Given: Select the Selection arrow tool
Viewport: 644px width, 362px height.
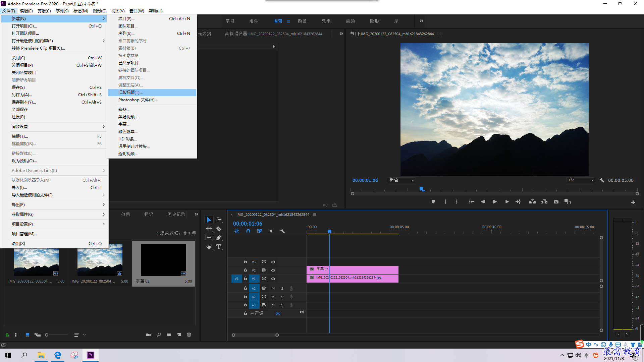Looking at the screenshot, I should click(209, 220).
